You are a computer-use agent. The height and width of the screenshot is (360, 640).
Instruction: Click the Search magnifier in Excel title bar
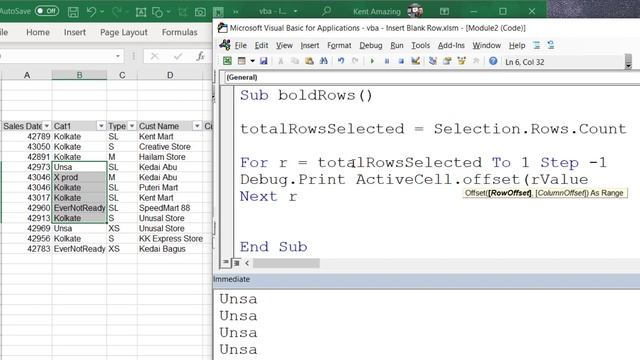click(326, 11)
